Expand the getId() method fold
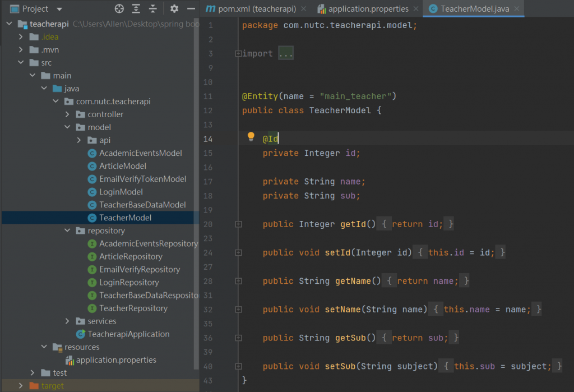This screenshot has height=392, width=574. [x=238, y=224]
